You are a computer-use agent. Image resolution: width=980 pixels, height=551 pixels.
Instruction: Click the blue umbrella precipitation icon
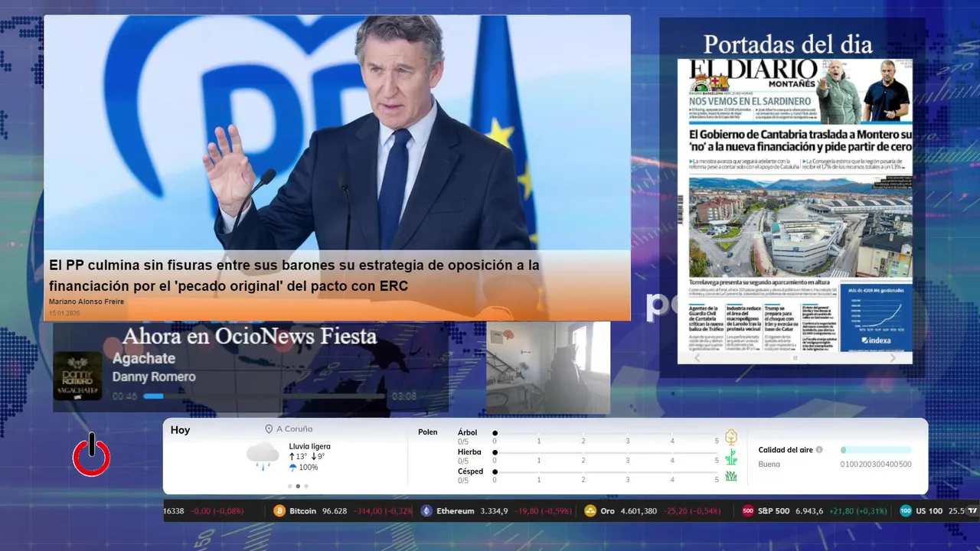(x=292, y=467)
